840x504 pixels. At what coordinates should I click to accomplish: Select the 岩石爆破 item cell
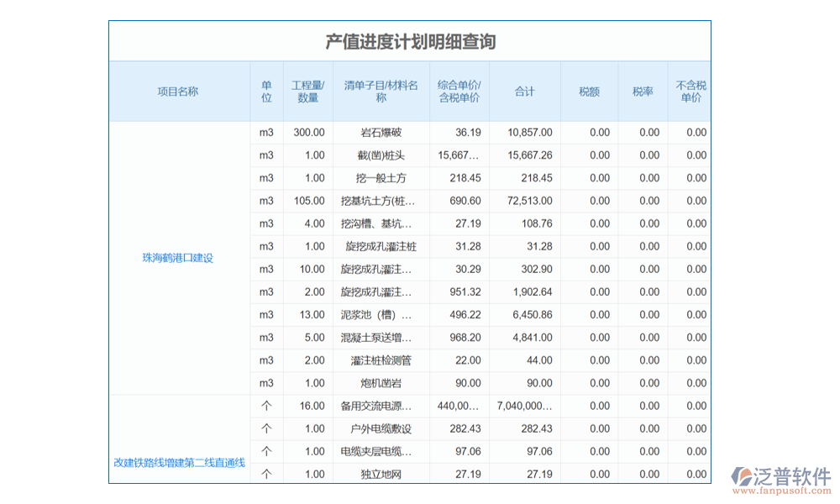click(381, 133)
